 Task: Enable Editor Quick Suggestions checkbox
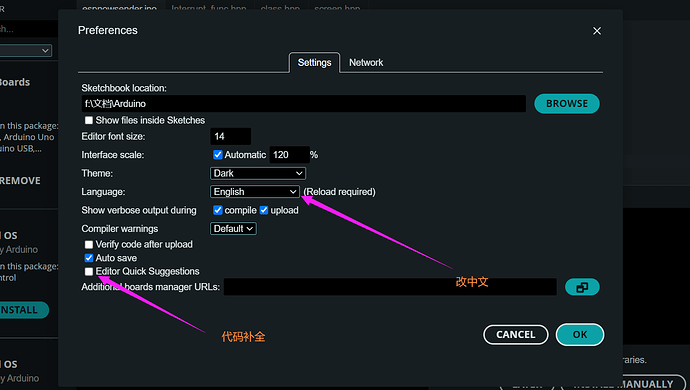89,271
